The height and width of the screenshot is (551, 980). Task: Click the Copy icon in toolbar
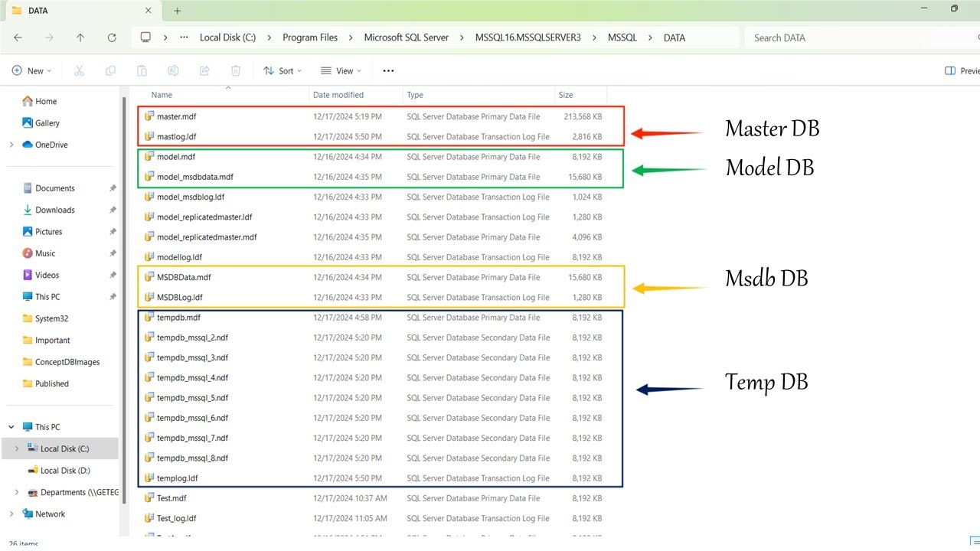point(110,70)
